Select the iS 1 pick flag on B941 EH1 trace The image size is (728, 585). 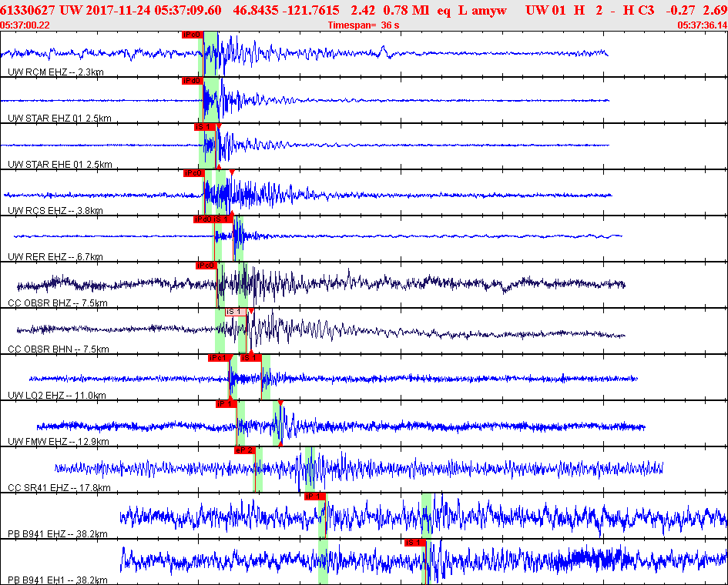pyautogui.click(x=414, y=543)
